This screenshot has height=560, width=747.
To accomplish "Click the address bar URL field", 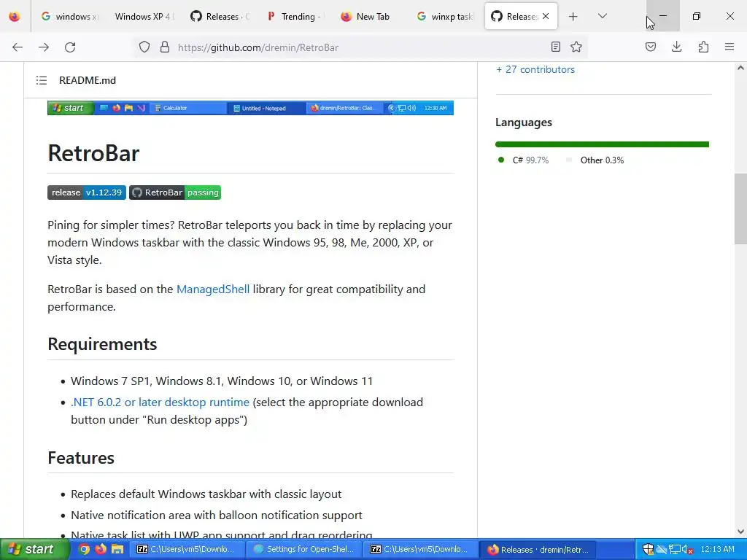I will coord(360,47).
